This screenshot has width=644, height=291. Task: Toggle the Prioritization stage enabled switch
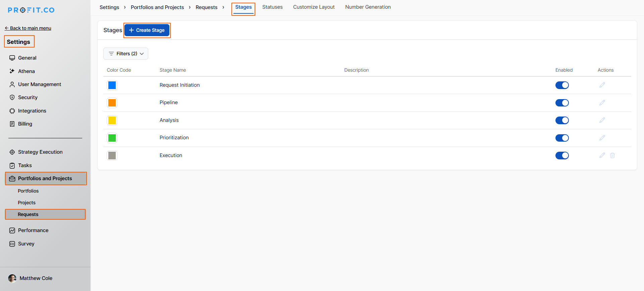562,138
